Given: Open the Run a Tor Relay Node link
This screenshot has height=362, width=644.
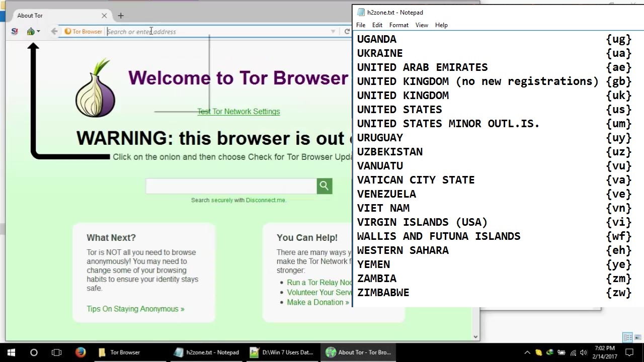Looking at the screenshot, I should click(x=319, y=283).
